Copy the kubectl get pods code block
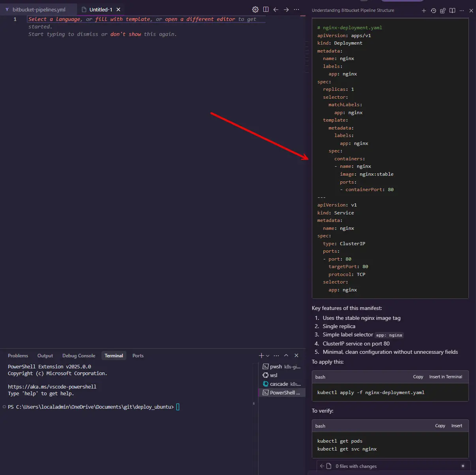 (440, 426)
